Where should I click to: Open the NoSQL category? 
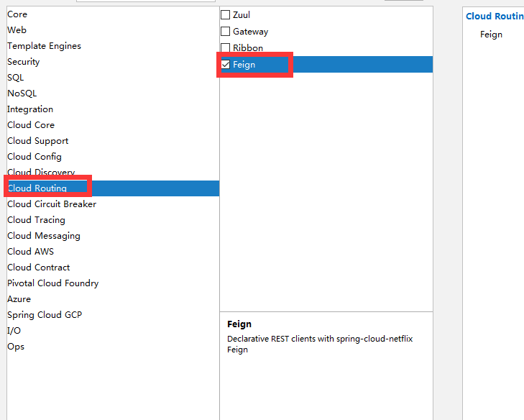[x=22, y=93]
